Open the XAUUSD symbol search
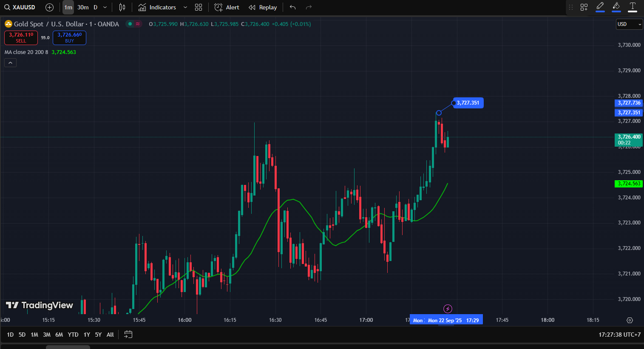Image resolution: width=644 pixels, height=349 pixels. click(x=20, y=7)
